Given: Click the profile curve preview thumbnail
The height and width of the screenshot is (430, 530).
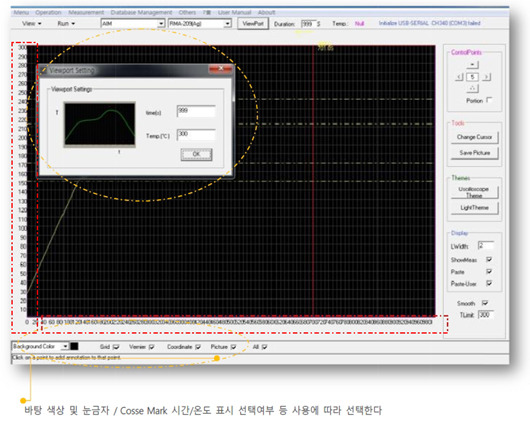Looking at the screenshot, I should pos(100,124).
